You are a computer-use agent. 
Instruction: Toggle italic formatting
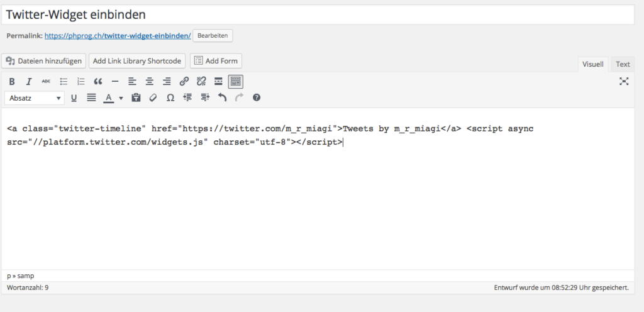29,82
